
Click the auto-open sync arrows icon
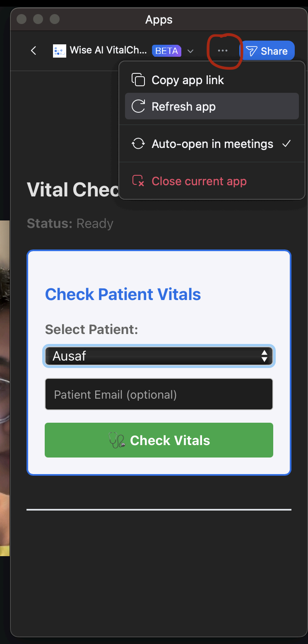pos(138,144)
